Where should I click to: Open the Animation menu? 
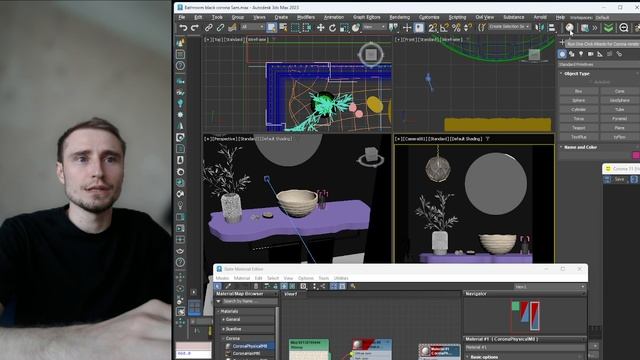[x=334, y=17]
